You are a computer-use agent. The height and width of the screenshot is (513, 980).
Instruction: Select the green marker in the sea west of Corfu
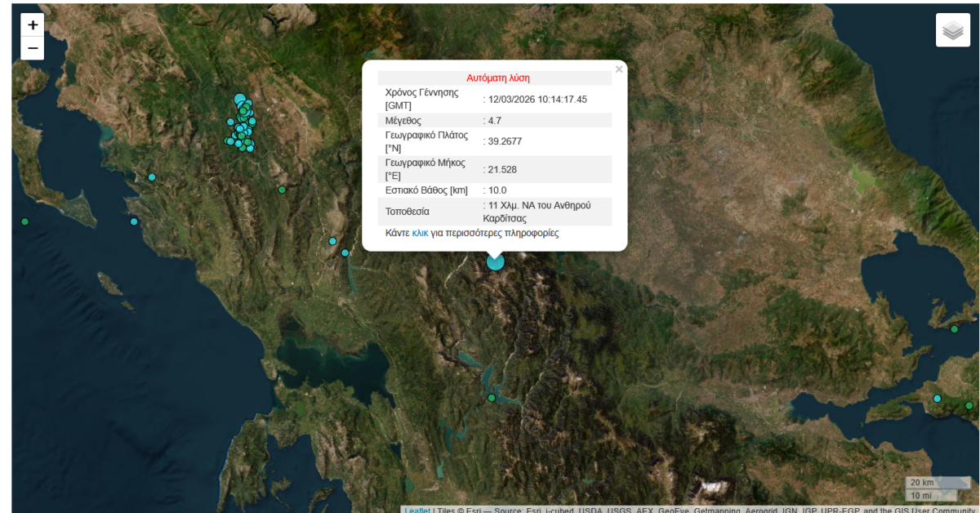click(25, 221)
